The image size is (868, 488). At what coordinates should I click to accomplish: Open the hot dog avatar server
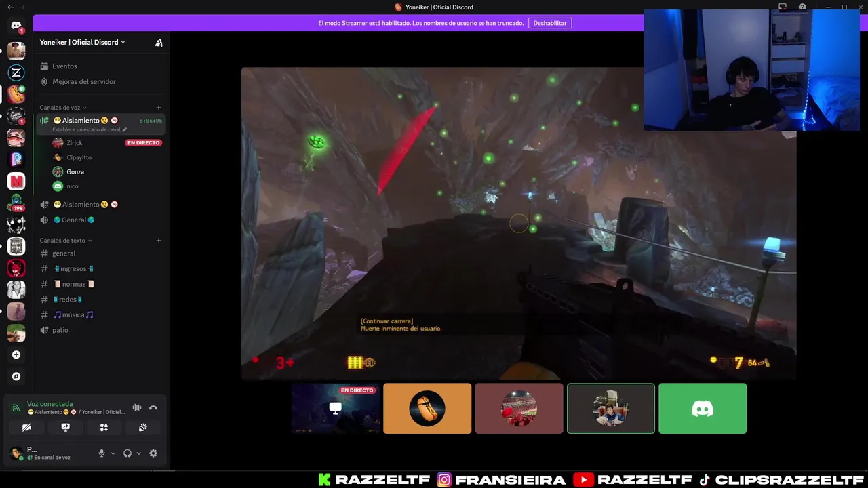pos(16,94)
